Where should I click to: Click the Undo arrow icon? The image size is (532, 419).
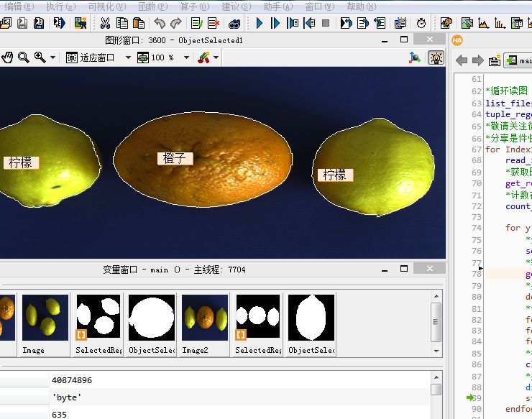160,24
